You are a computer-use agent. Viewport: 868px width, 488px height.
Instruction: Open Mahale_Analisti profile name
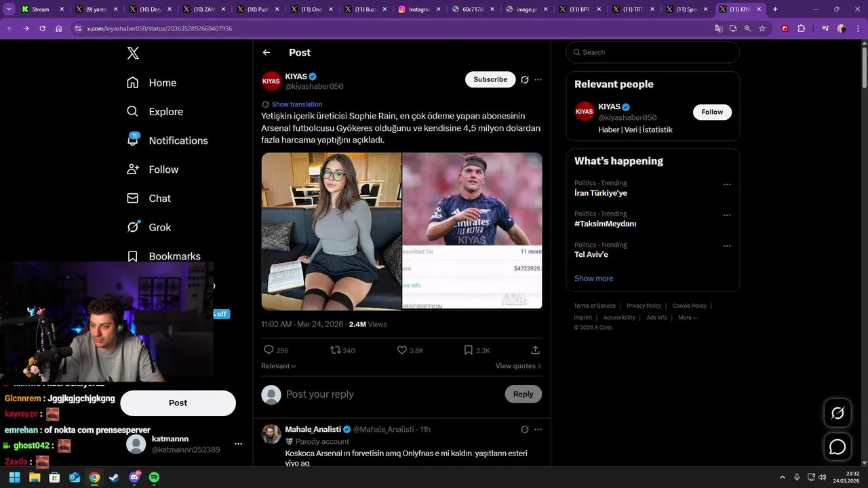tap(313, 430)
